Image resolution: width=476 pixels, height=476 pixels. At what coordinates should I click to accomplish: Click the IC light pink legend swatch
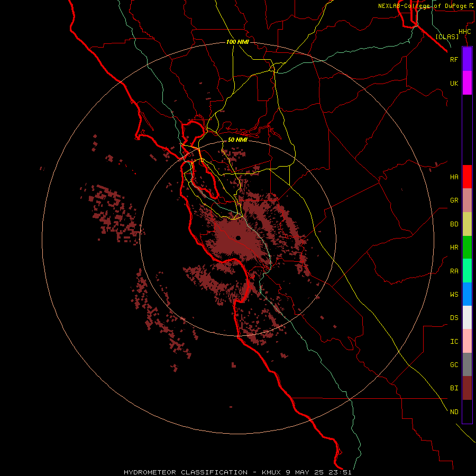click(x=467, y=341)
